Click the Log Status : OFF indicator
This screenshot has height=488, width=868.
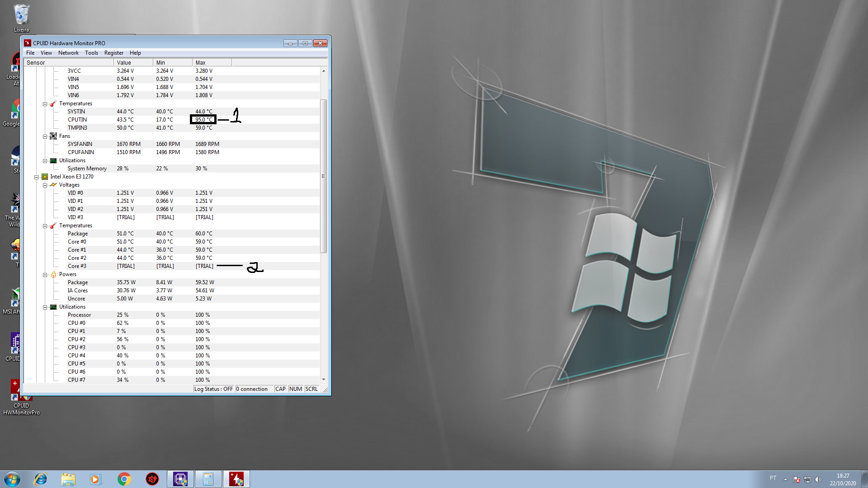click(213, 389)
